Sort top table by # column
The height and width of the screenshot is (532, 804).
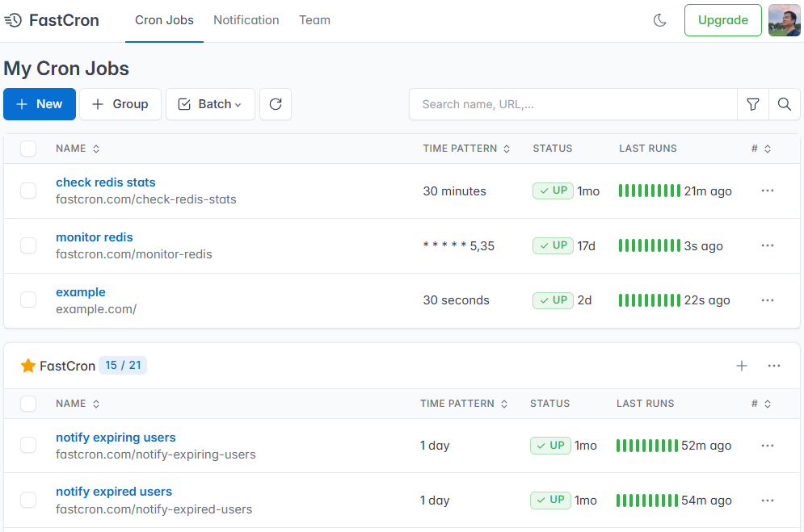click(761, 149)
